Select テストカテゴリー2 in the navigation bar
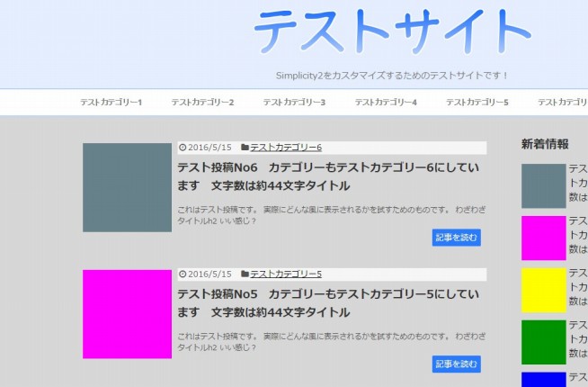The image size is (588, 387). 202,103
